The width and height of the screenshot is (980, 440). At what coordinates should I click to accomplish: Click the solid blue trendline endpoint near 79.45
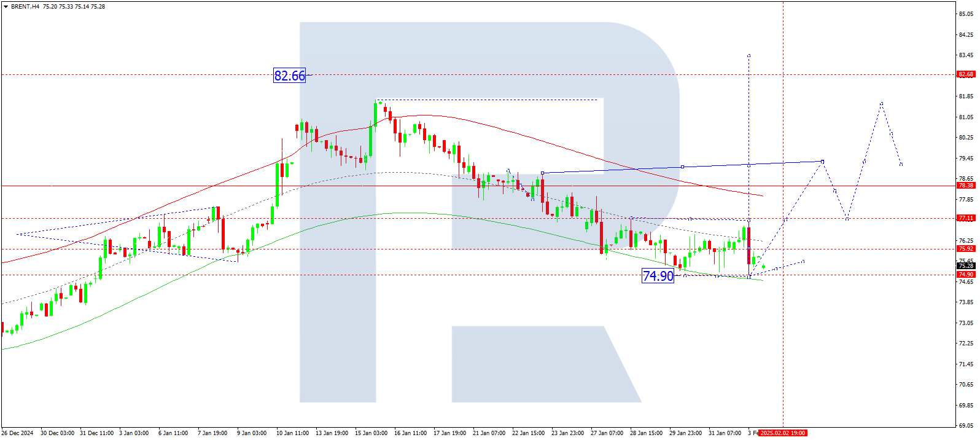pos(822,161)
